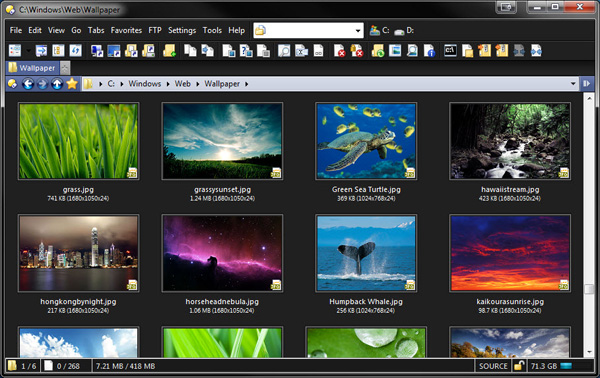Image resolution: width=600 pixels, height=378 pixels.
Task: Open the Tools menu
Action: [212, 30]
